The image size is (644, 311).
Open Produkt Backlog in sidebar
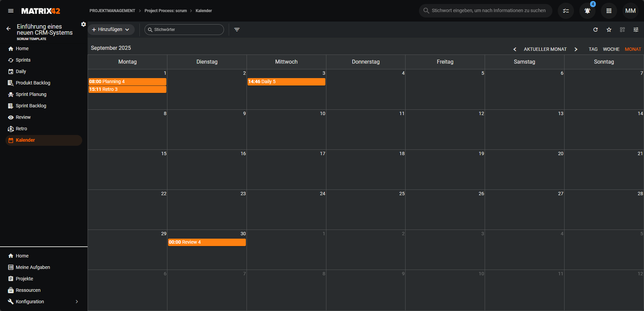click(33, 83)
